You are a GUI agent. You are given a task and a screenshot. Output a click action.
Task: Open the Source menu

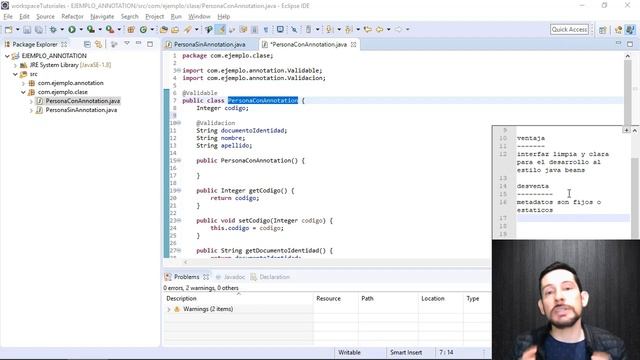click(45, 16)
